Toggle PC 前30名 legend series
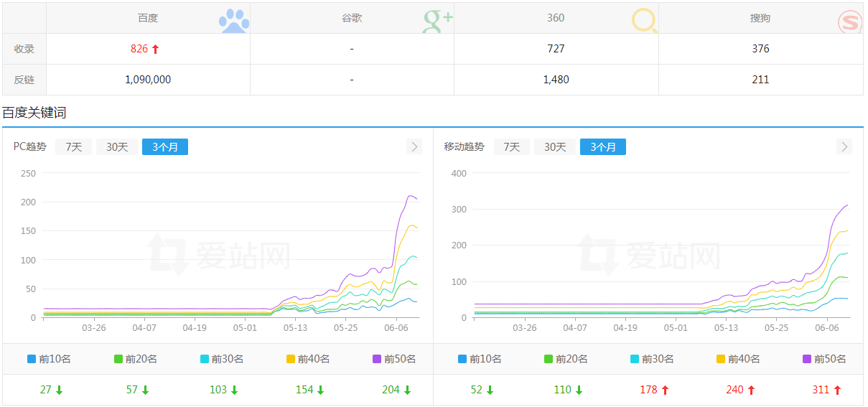Screen dimensions: 868x407 [222, 359]
